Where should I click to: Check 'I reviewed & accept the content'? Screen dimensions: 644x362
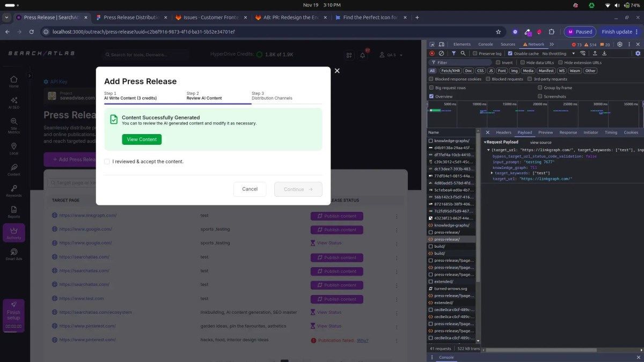(x=107, y=161)
